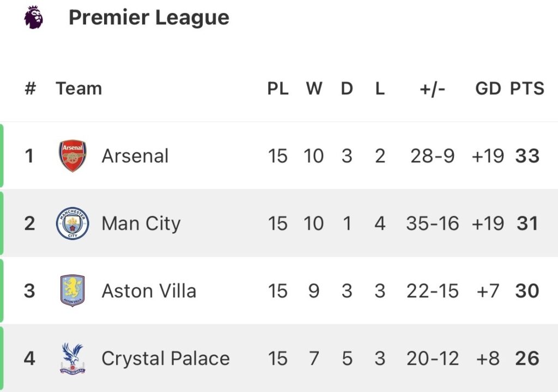Open the Premier League title
This screenshot has width=558, height=392.
coord(149,17)
